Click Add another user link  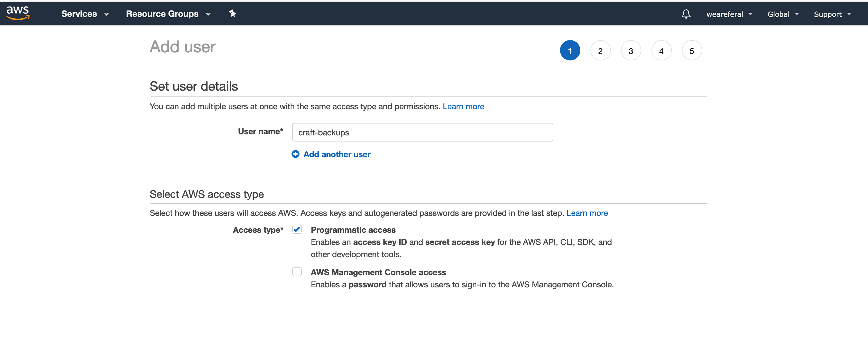[x=337, y=155]
